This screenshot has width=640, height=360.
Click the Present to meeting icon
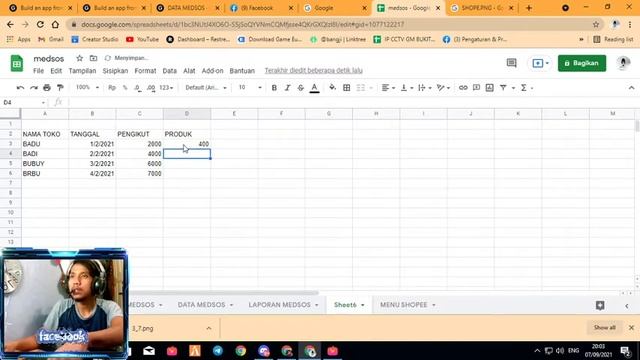pyautogui.click(x=540, y=63)
